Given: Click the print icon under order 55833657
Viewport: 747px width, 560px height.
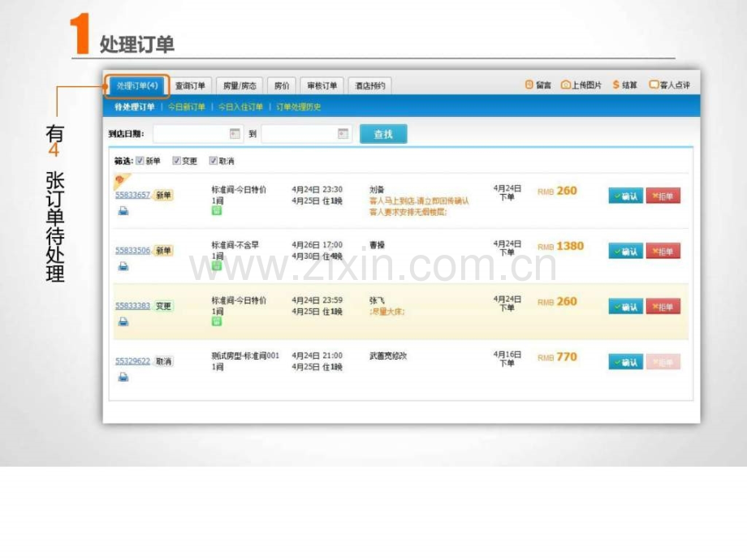Looking at the screenshot, I should click(x=123, y=211).
